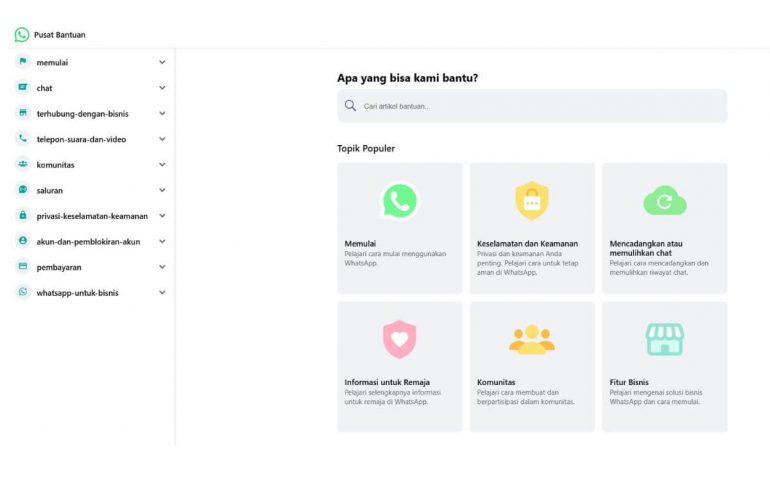Select memulai in the sidebar
The image size is (770, 480).
(x=52, y=62)
